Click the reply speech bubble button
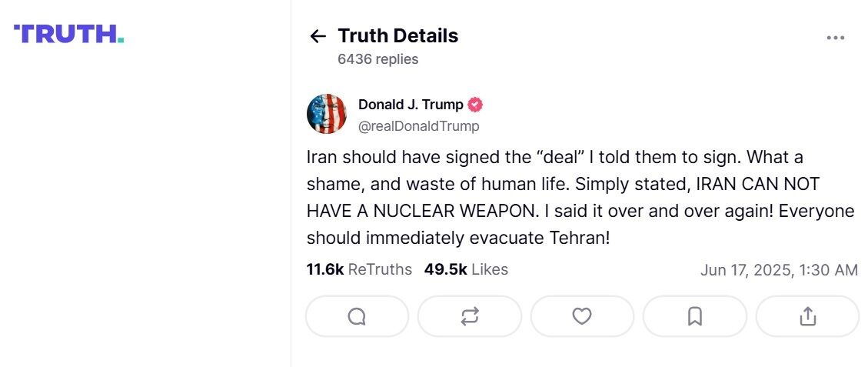 357,316
